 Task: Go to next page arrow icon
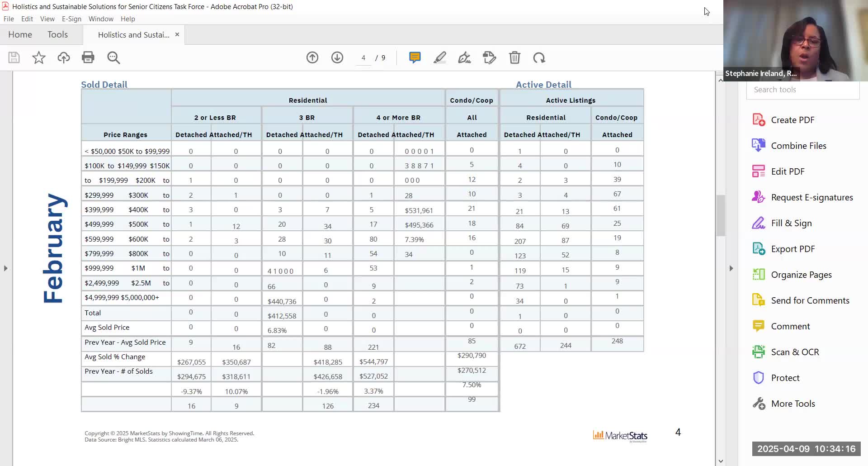tap(337, 57)
